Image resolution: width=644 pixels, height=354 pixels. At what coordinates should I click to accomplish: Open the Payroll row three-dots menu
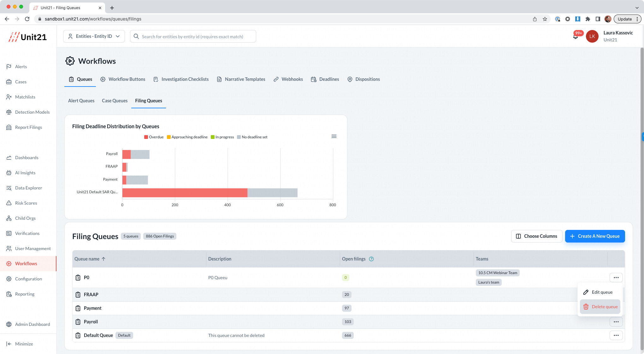coord(616,322)
